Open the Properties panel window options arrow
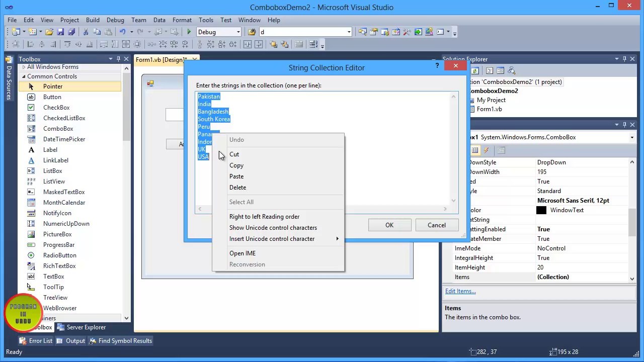 coord(617,125)
